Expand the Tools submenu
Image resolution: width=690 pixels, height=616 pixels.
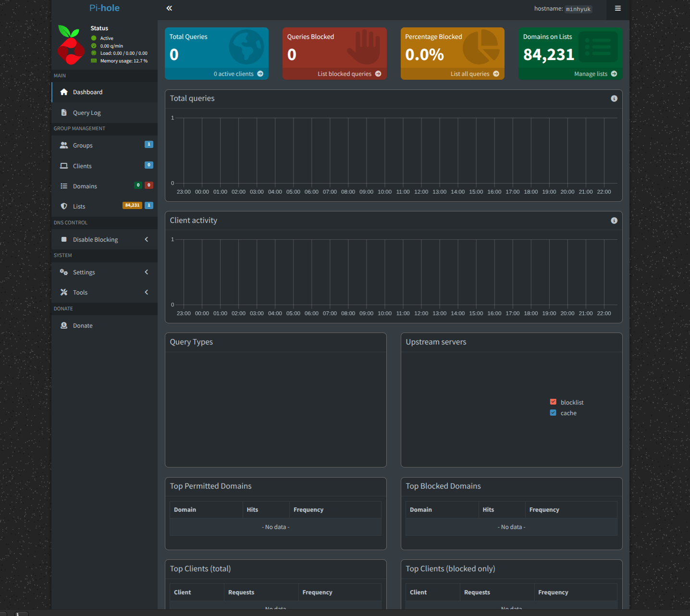[x=105, y=292]
